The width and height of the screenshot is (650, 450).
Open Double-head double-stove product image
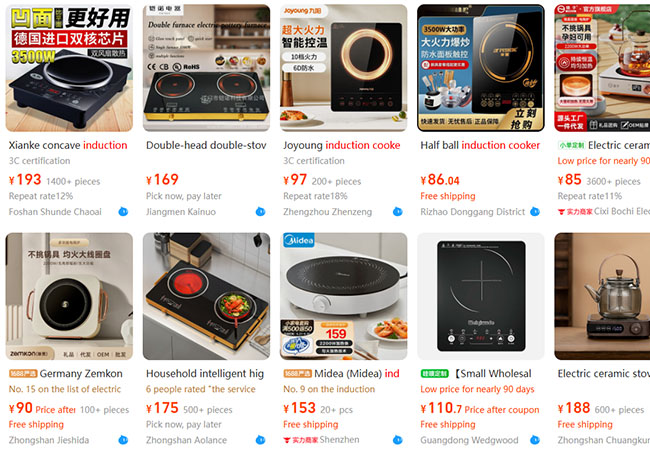point(206,68)
